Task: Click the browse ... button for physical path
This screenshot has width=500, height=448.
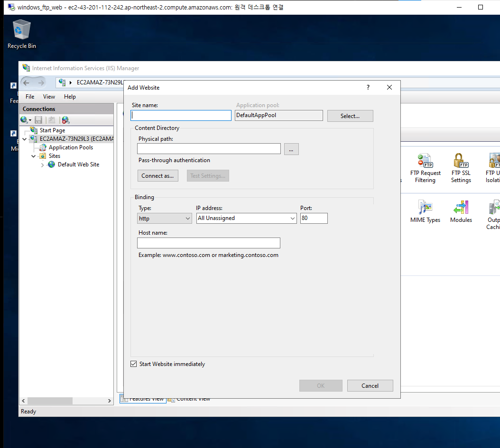Action: [291, 149]
